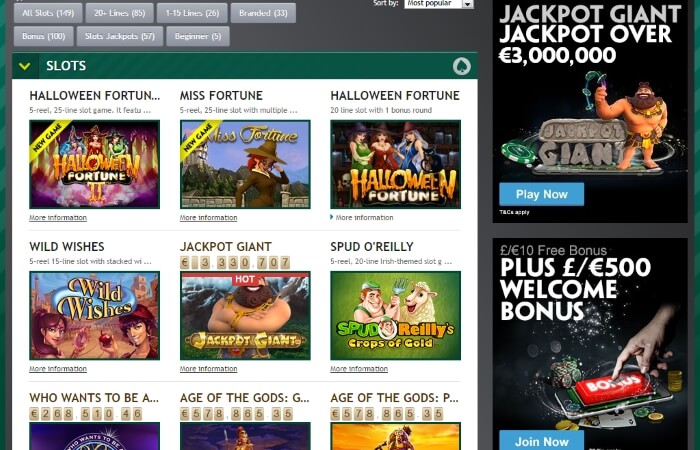The width and height of the screenshot is (700, 450).
Task: Click NEW GAME ribbon on Halloween Fortune II
Action: (48, 139)
